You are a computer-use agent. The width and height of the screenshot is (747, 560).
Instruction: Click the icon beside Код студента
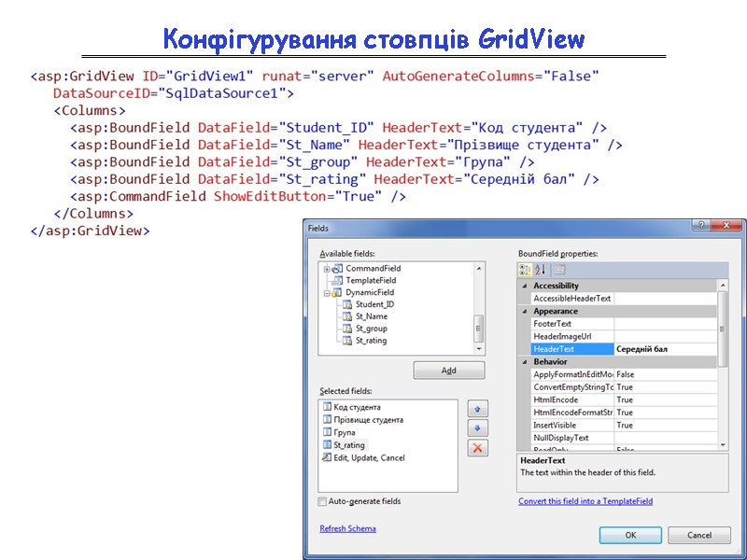[x=327, y=407]
